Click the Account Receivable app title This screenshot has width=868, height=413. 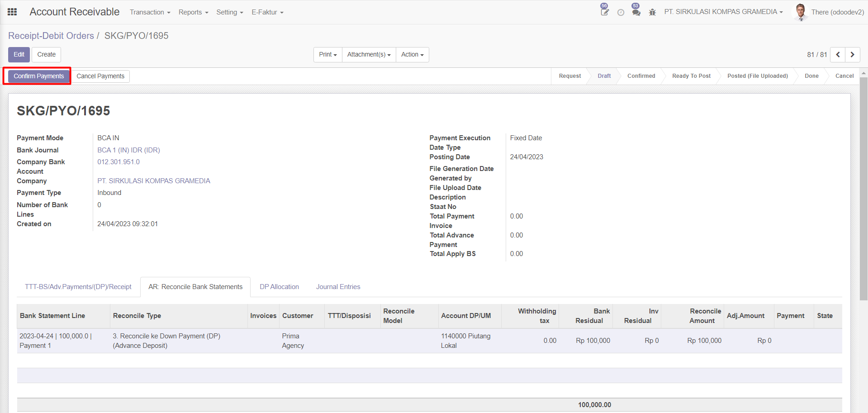point(75,12)
